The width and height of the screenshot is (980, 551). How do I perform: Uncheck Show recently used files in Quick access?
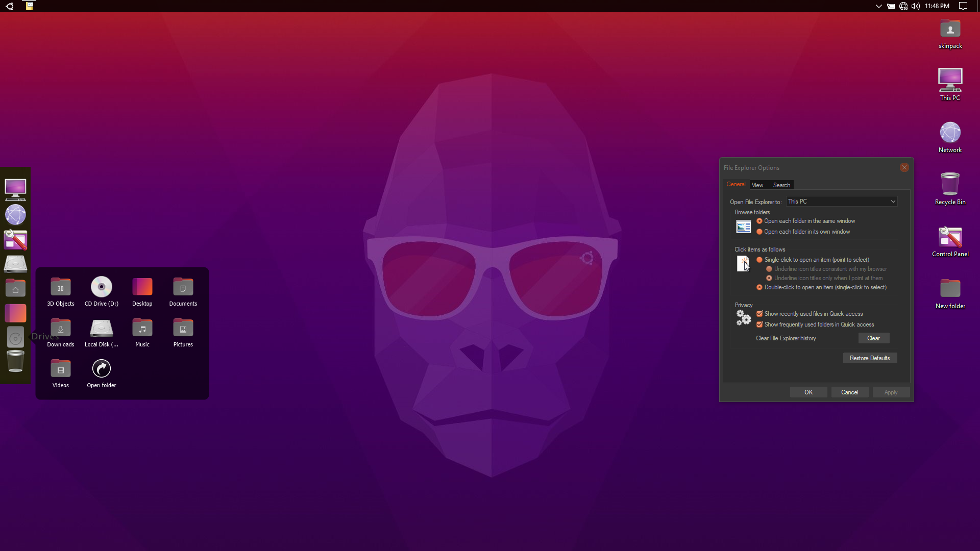pyautogui.click(x=759, y=314)
